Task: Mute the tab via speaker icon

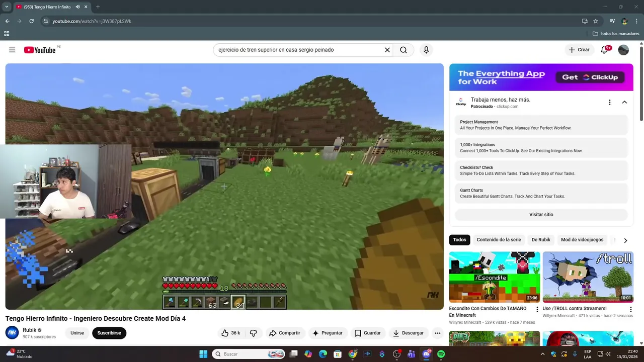Action: coord(77,7)
